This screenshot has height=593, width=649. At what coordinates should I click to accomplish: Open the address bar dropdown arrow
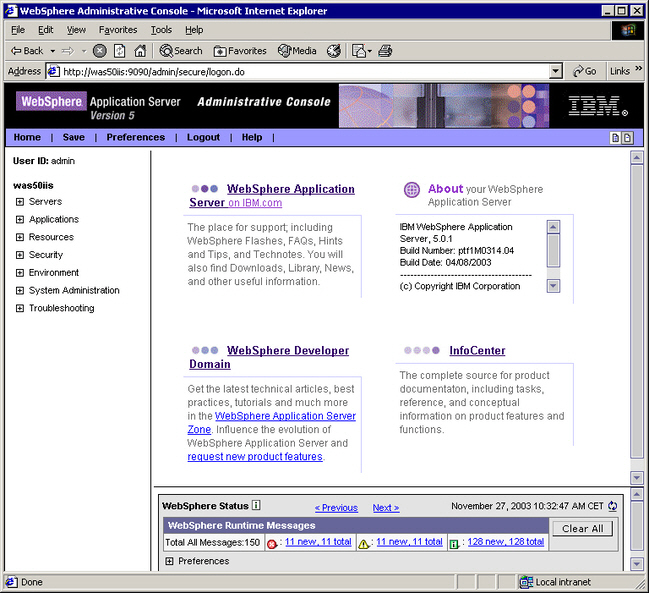click(556, 71)
